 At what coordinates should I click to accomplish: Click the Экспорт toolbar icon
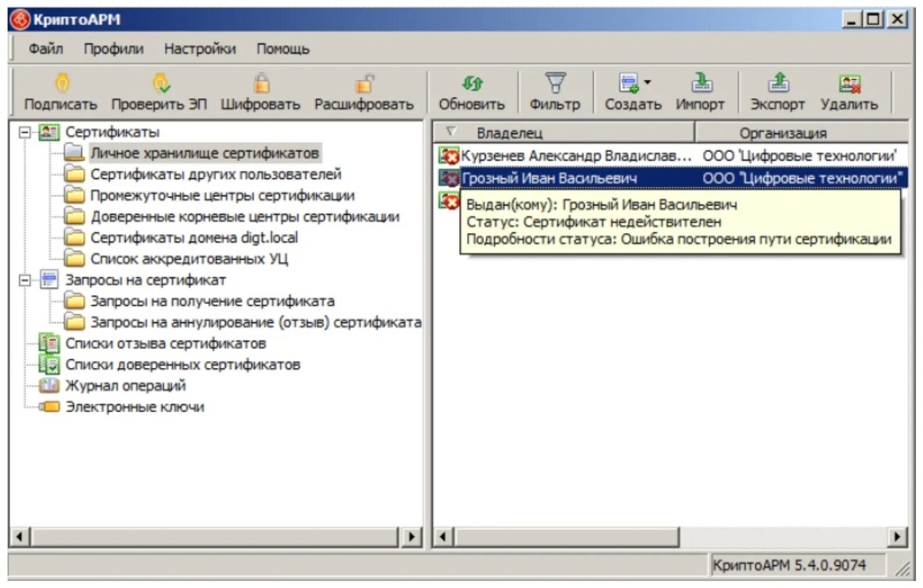point(779,83)
